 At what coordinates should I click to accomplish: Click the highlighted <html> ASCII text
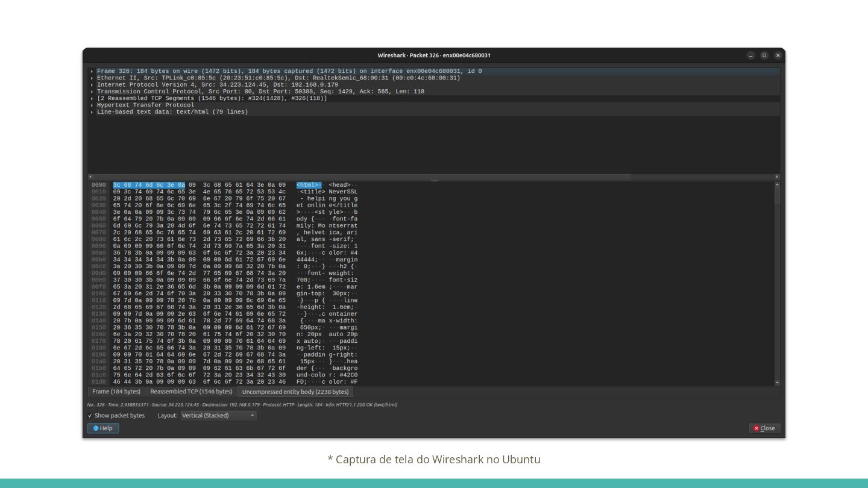pos(309,185)
